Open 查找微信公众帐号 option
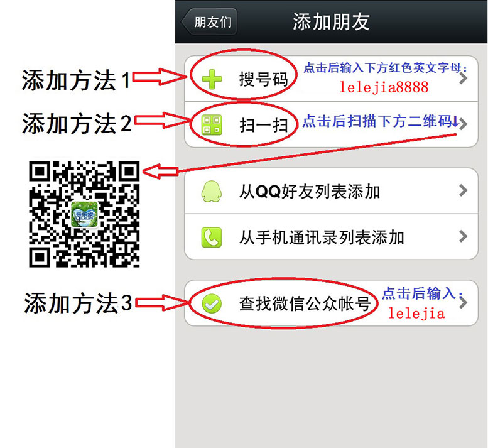488x448 pixels. click(x=331, y=303)
